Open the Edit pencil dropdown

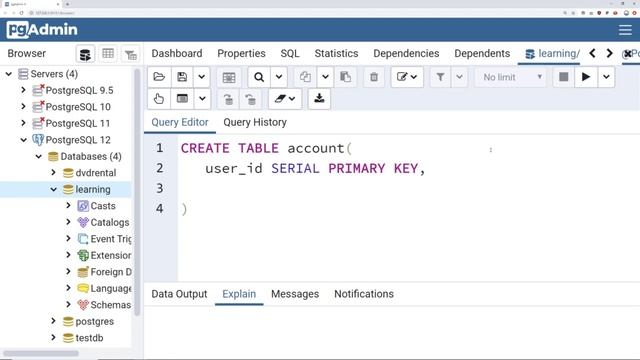tap(407, 77)
